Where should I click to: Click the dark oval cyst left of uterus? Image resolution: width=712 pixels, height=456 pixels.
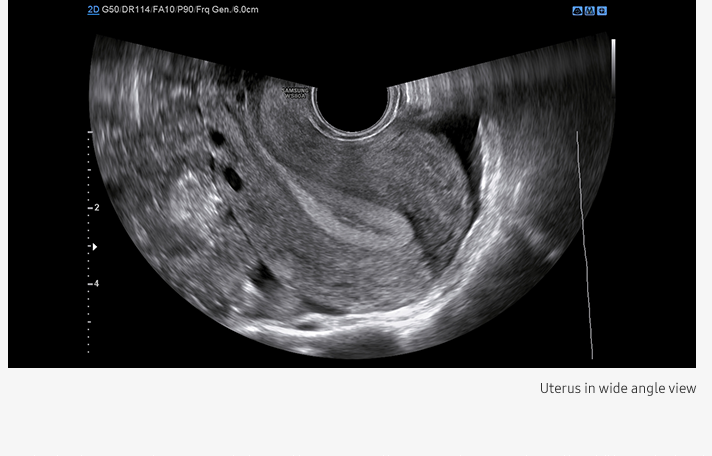coord(233,179)
